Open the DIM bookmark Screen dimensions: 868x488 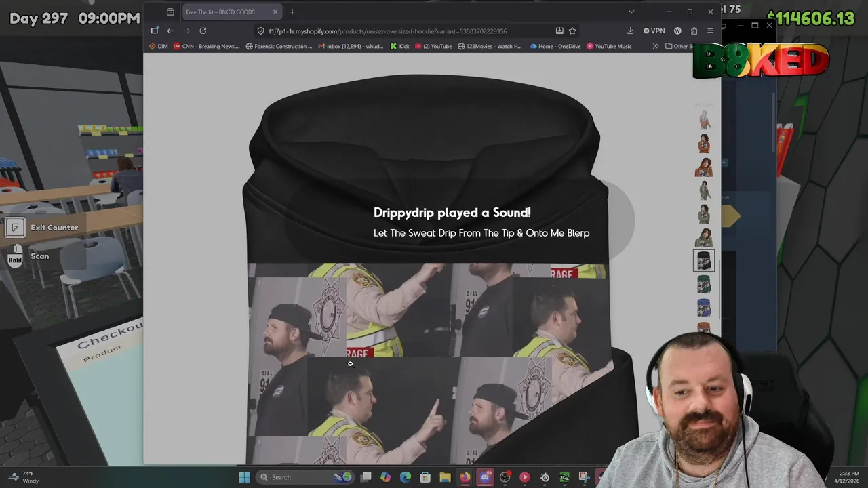pos(158,46)
